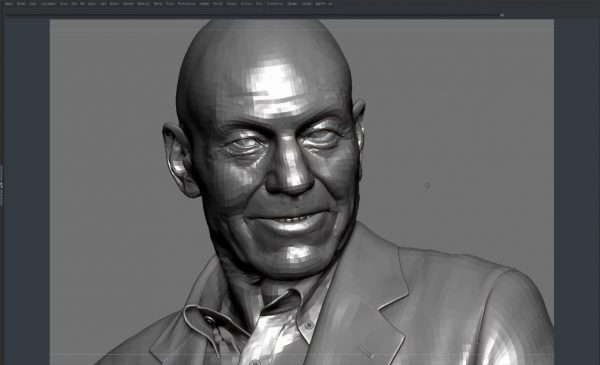Open the Alpha menu
The image size is (600, 365).
pyautogui.click(x=9, y=4)
